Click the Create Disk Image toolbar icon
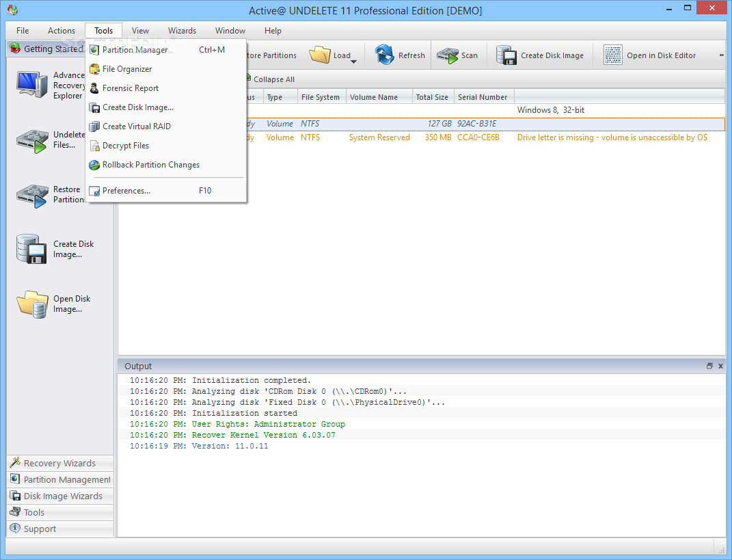Image resolution: width=732 pixels, height=560 pixels. tap(506, 55)
